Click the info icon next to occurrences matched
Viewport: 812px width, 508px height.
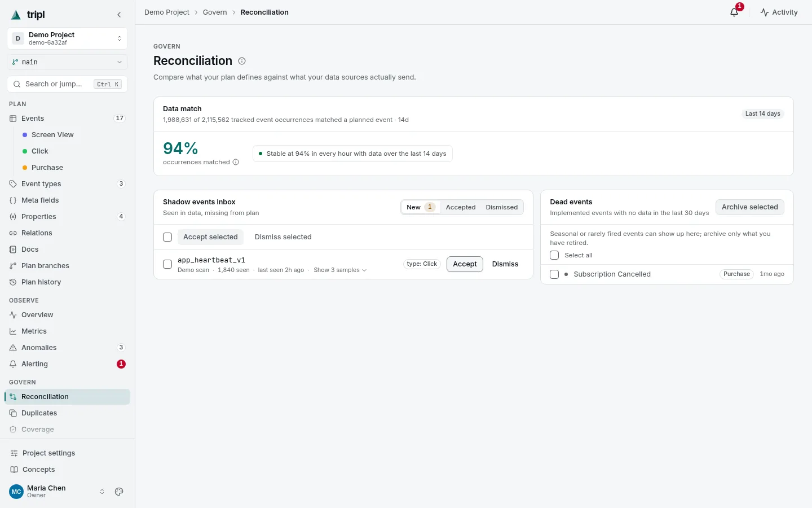coord(236,162)
